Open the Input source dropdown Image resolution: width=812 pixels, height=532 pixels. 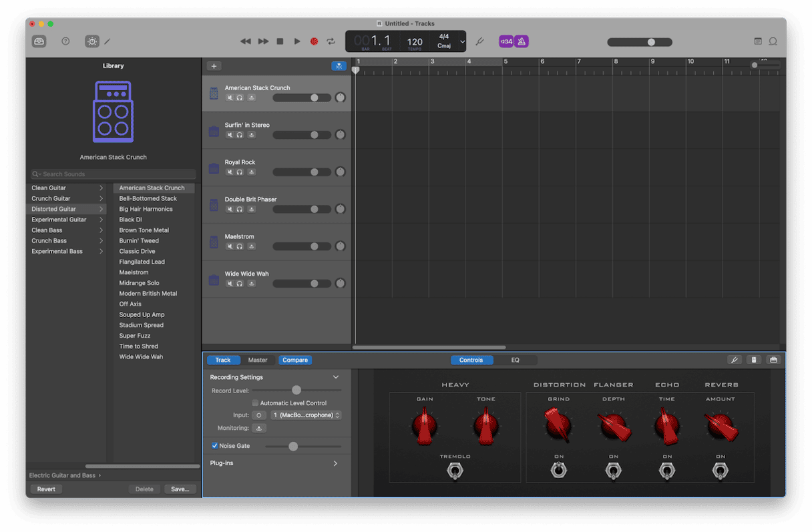pos(306,415)
